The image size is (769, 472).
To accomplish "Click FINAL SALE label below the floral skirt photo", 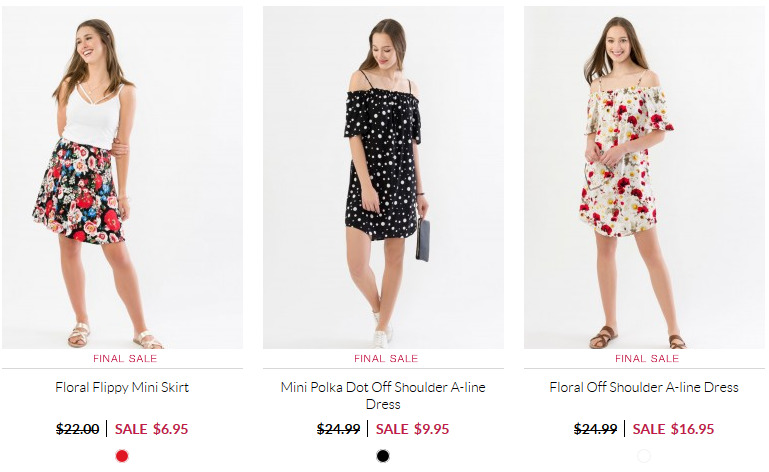I will [125, 359].
